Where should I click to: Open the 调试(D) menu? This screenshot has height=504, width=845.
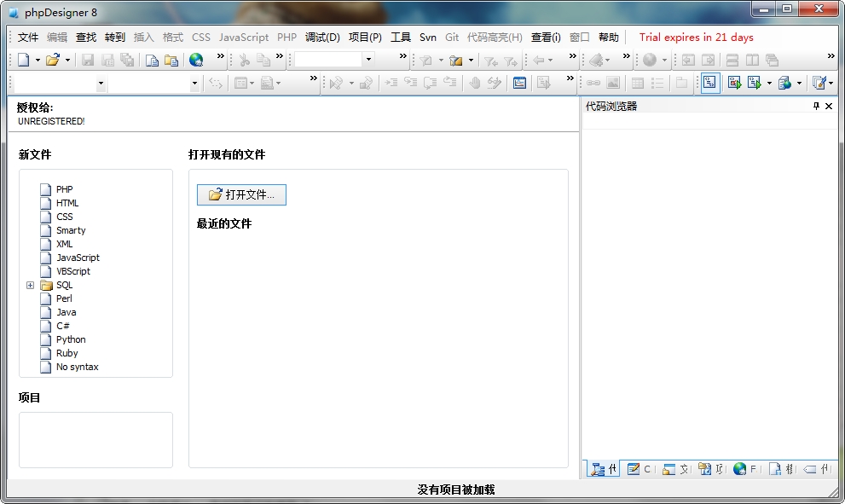coord(321,38)
